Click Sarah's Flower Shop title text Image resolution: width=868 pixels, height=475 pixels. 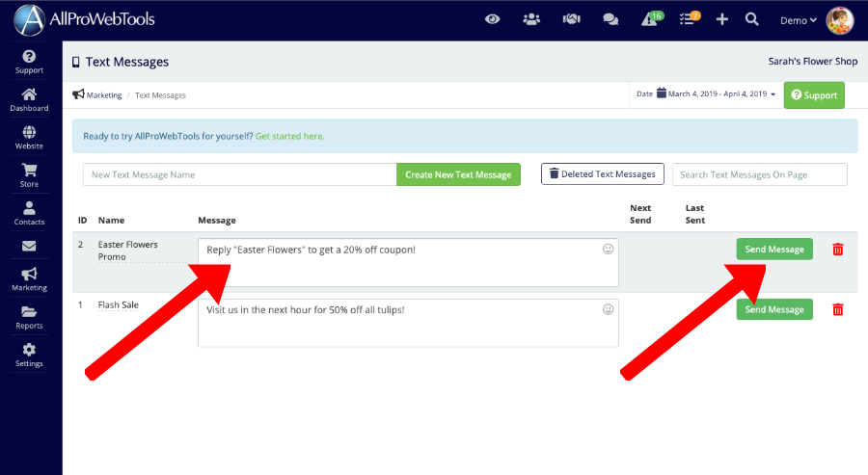813,62
